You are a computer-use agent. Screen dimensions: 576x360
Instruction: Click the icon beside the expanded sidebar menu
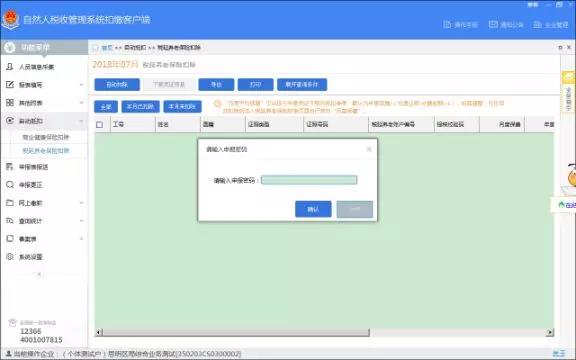(x=10, y=120)
